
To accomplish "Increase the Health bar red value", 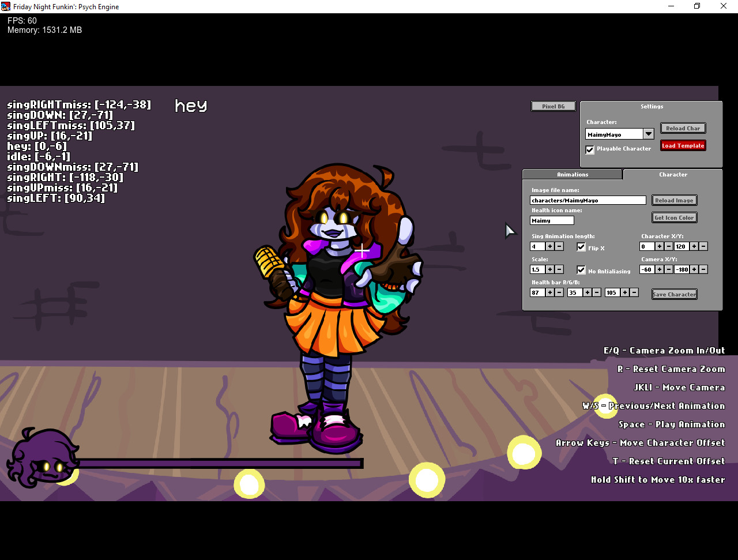I will [550, 292].
